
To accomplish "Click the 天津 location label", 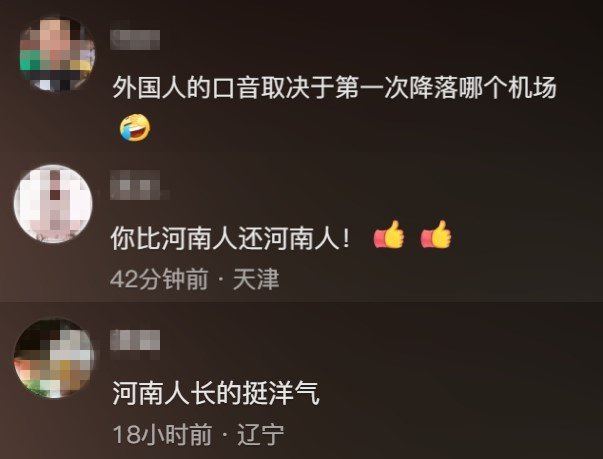I will coord(256,279).
